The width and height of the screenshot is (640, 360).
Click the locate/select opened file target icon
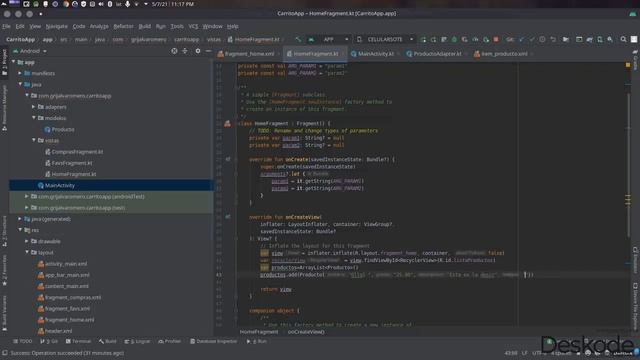174,51
